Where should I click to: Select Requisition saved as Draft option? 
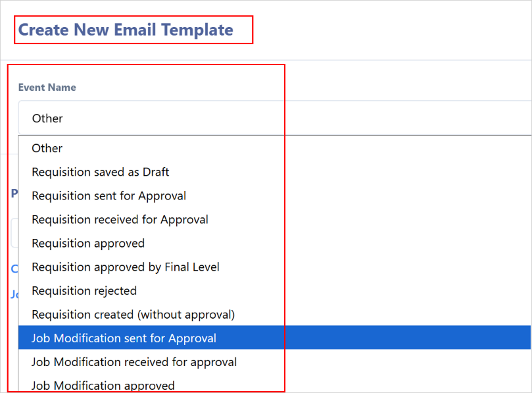(274, 172)
